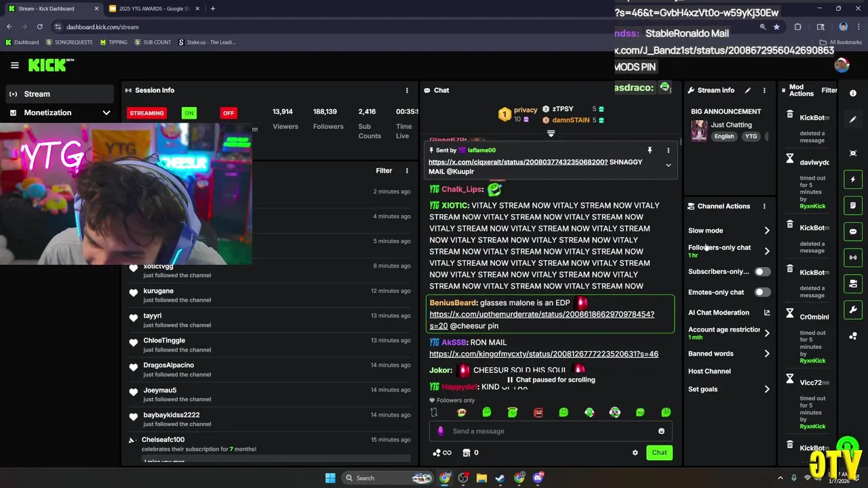Click the Just Chatting category thumbnail
The width and height of the screenshot is (868, 488).
[699, 131]
